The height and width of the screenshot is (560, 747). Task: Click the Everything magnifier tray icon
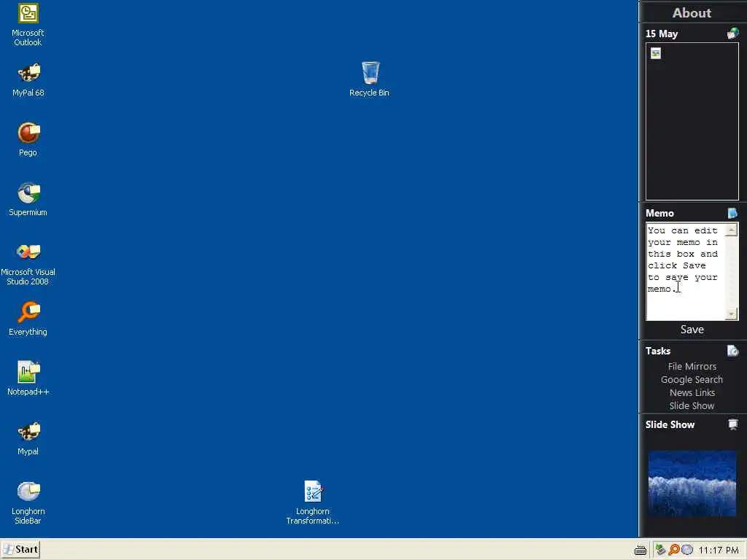[673, 550]
